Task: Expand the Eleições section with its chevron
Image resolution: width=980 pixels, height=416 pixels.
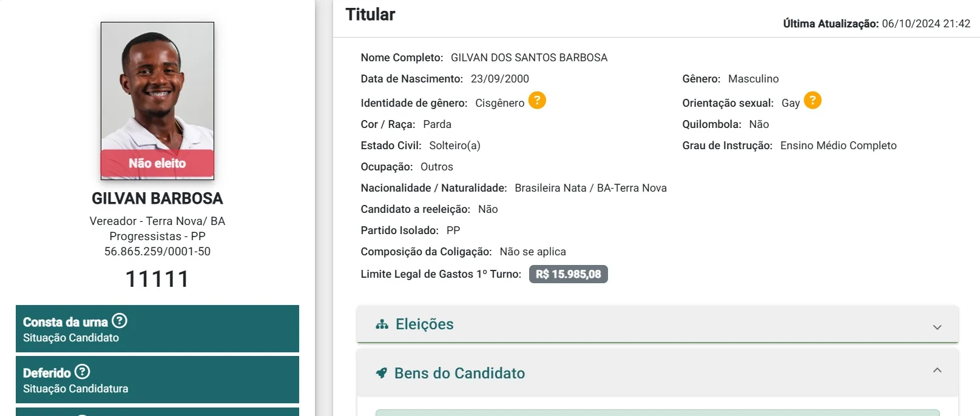Action: click(x=937, y=327)
